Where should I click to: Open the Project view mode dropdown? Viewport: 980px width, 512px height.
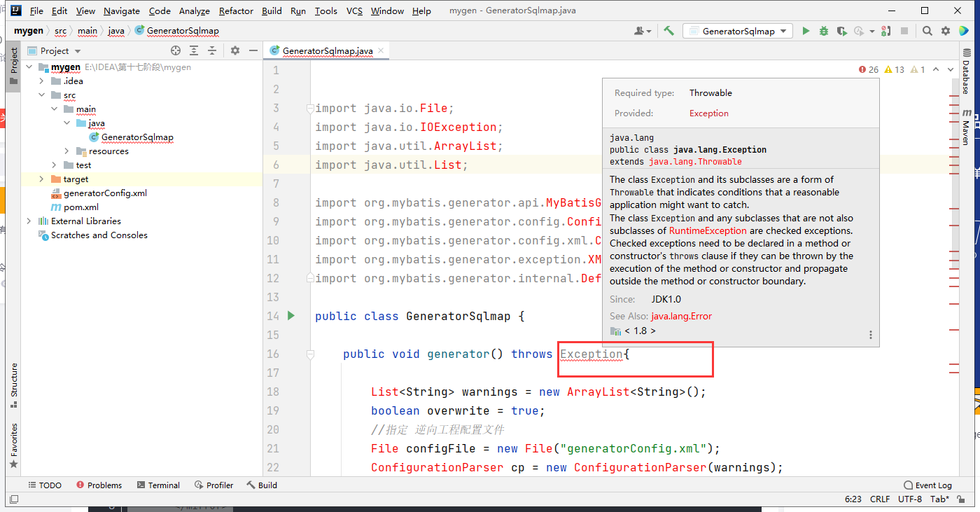[55, 50]
